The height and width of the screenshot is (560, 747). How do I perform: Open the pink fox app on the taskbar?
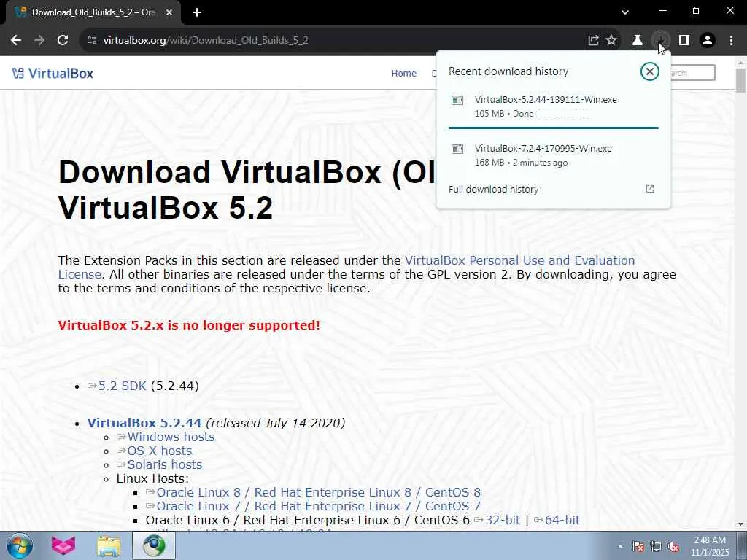tap(63, 545)
